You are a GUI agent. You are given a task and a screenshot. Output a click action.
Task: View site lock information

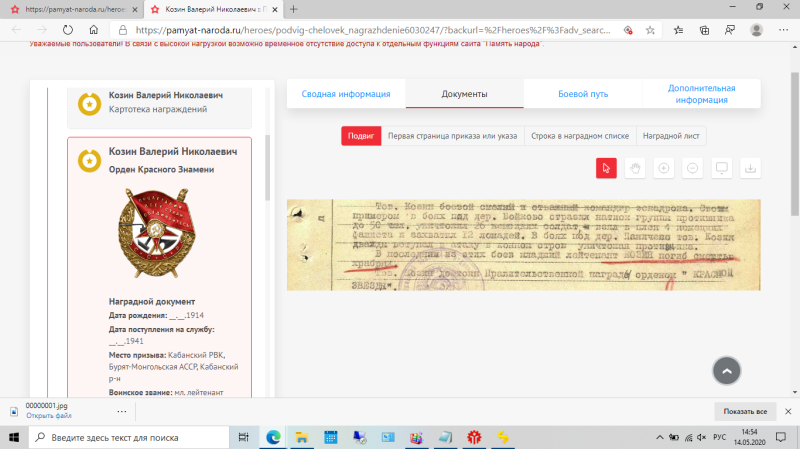point(122,30)
